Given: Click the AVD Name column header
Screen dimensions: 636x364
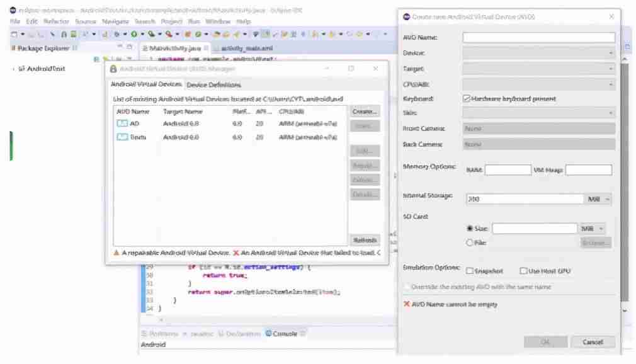Looking at the screenshot, I should tap(133, 111).
